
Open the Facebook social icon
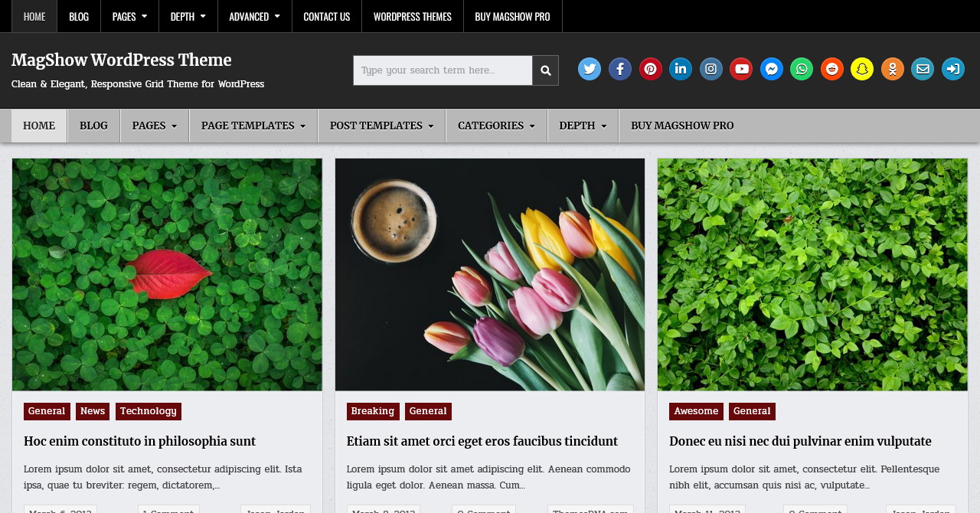point(620,69)
